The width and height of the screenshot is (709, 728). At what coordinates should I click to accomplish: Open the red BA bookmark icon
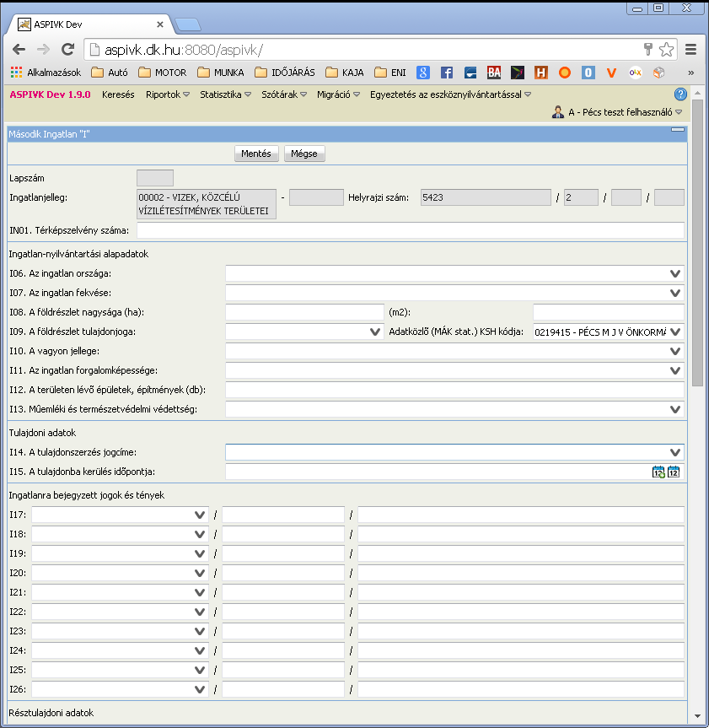tap(494, 73)
